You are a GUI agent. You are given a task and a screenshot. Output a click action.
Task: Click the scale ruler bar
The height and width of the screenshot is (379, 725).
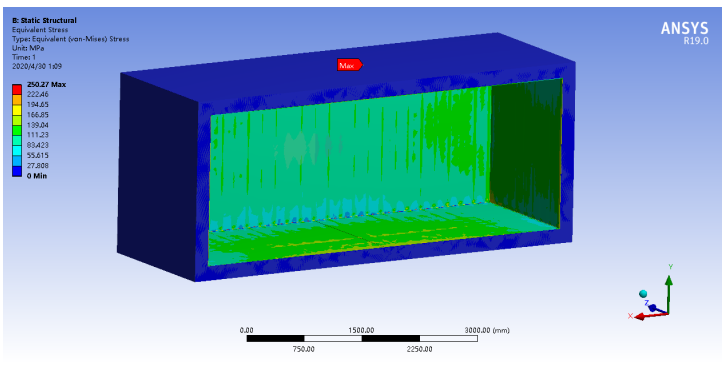click(362, 339)
